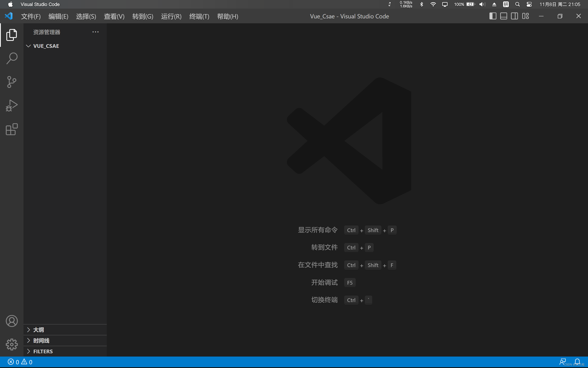The width and height of the screenshot is (588, 368).
Task: Toggle the primary side bar visibility
Action: 493,16
